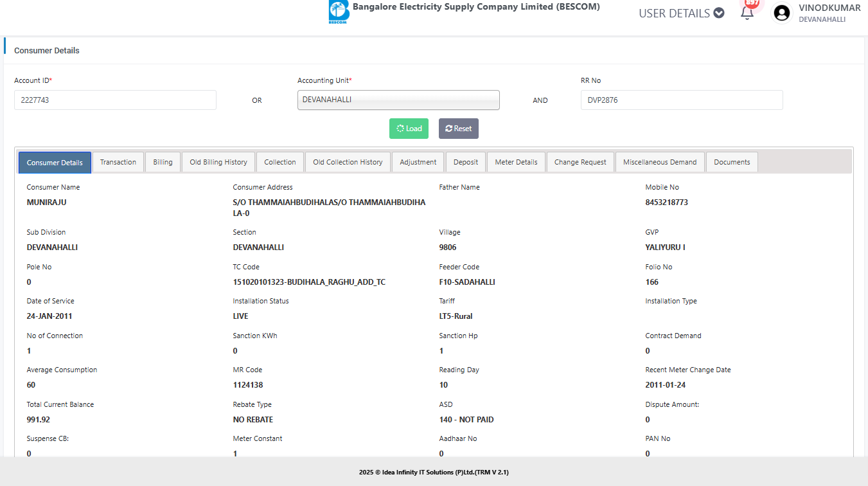The width and height of the screenshot is (868, 486).
Task: Click the Reset button
Action: click(x=458, y=129)
